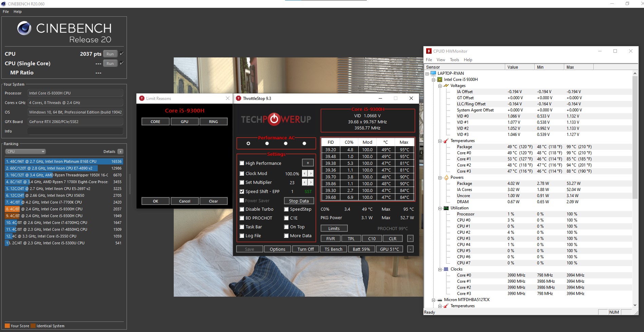Viewport: 644px width, 332px height.
Task: Collapse the Powers section
Action: click(440, 177)
